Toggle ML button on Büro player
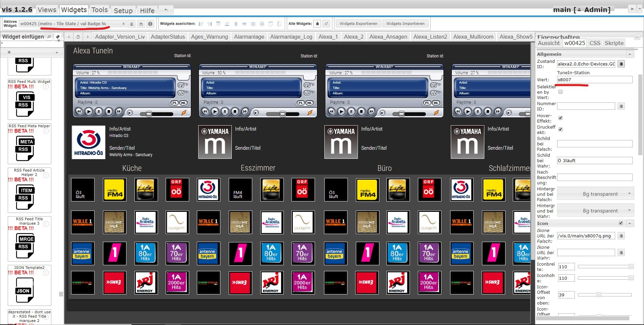 436,103
